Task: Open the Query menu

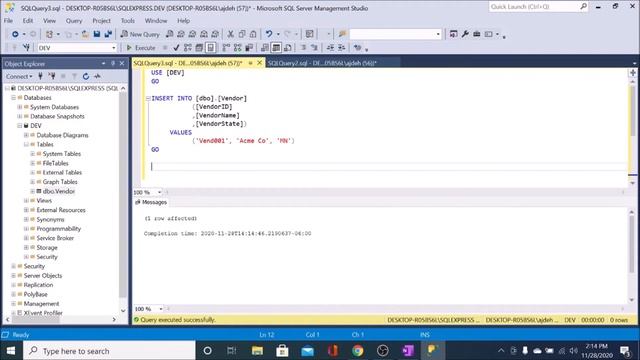Action: [74, 20]
